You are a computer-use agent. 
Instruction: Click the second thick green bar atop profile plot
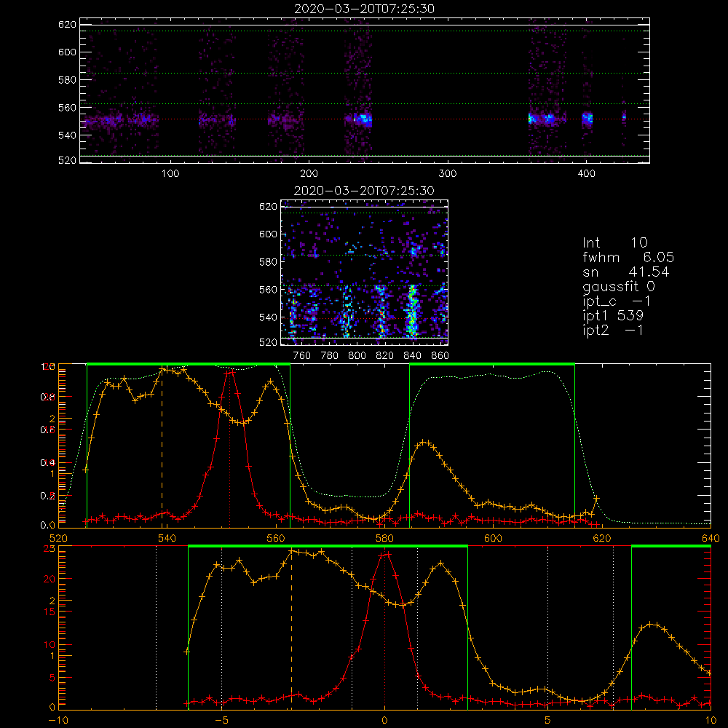coord(492,364)
